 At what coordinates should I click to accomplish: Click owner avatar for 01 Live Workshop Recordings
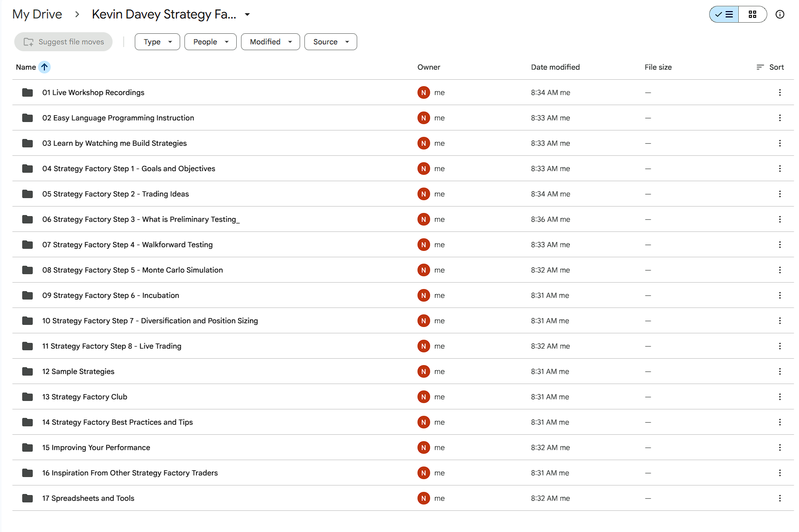[424, 92]
